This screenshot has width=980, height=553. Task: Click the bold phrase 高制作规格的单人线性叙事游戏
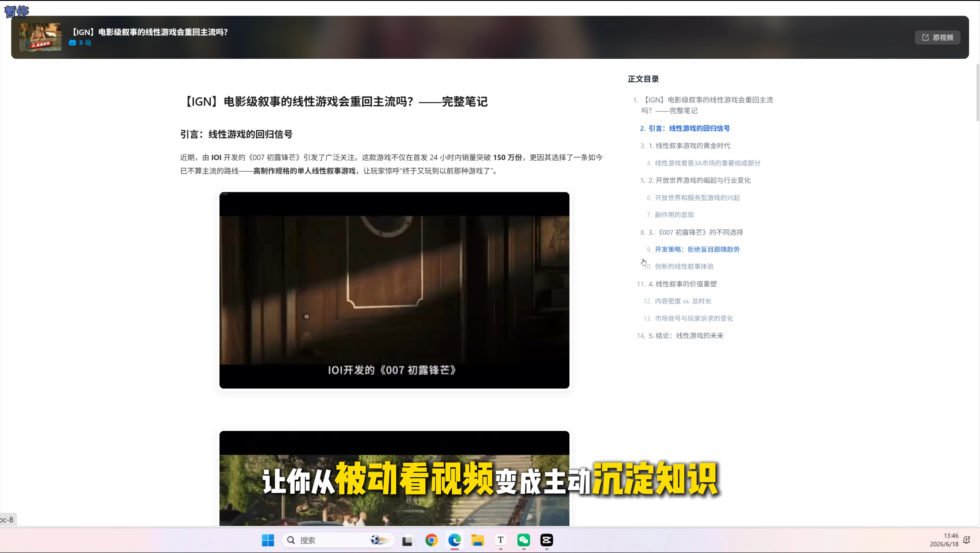click(305, 171)
